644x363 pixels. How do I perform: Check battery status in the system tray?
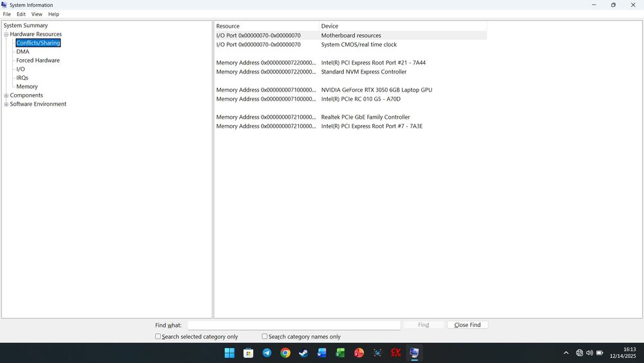[x=600, y=353]
